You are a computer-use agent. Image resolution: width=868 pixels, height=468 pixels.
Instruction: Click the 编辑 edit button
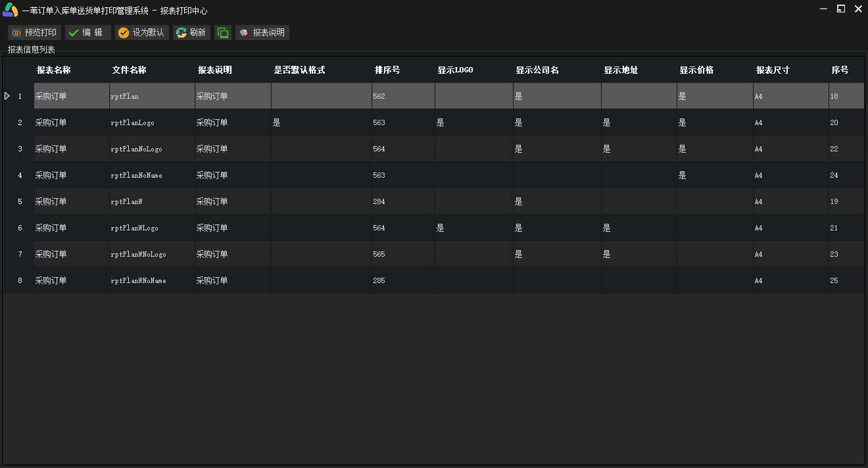point(88,33)
